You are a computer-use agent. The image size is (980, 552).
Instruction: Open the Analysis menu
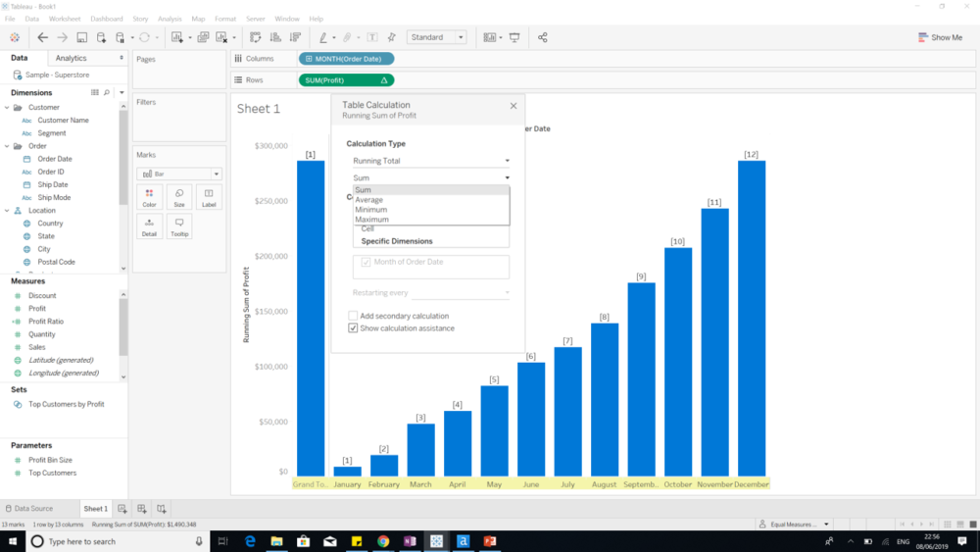pos(170,19)
